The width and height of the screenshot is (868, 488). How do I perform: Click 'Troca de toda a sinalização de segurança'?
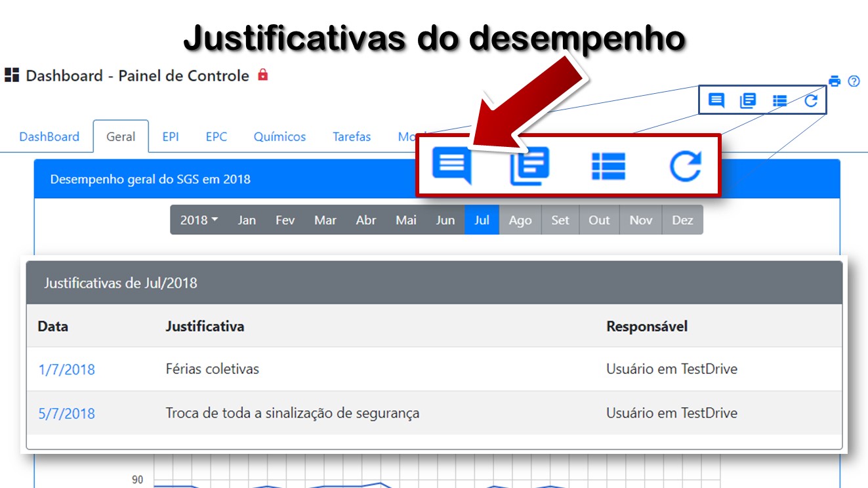(292, 413)
